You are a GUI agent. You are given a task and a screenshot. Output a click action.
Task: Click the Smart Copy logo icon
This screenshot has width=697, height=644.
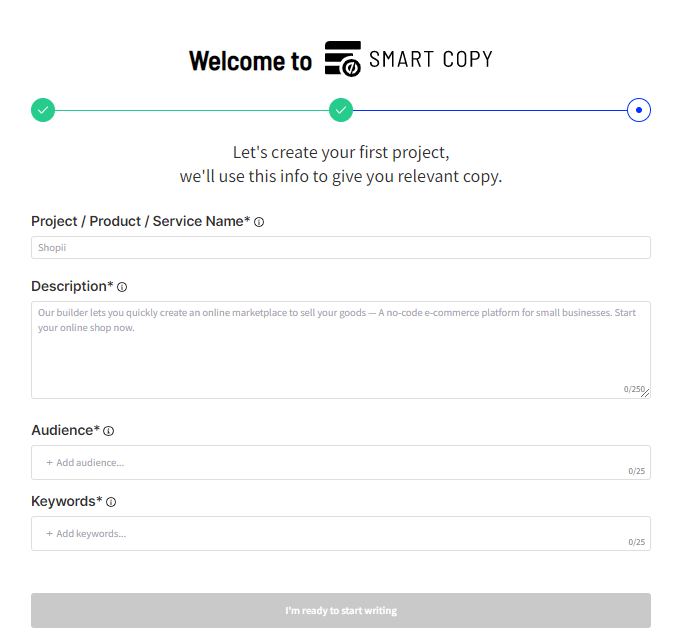coord(343,59)
